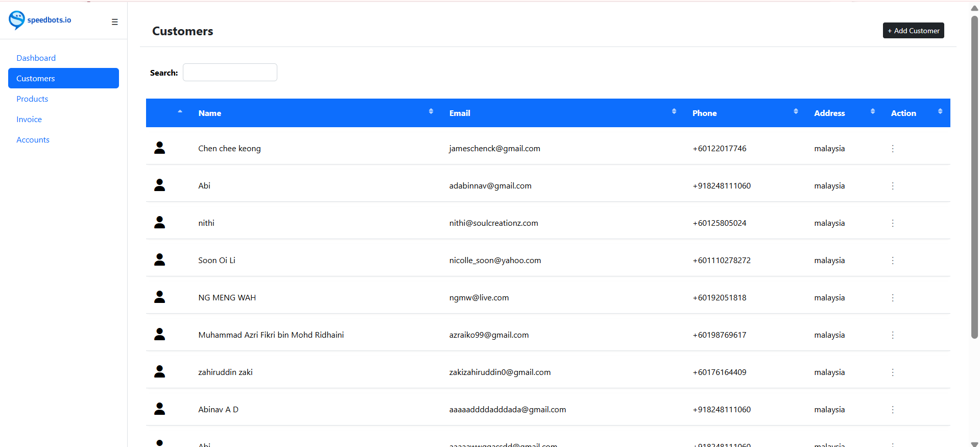Open action menu for zahiruddin zaki

tap(893, 372)
